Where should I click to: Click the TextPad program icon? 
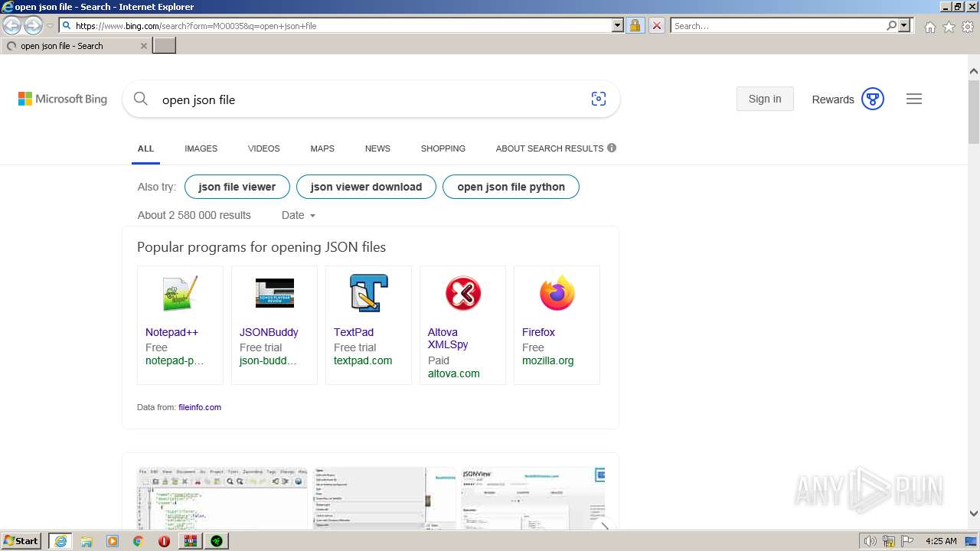(368, 293)
